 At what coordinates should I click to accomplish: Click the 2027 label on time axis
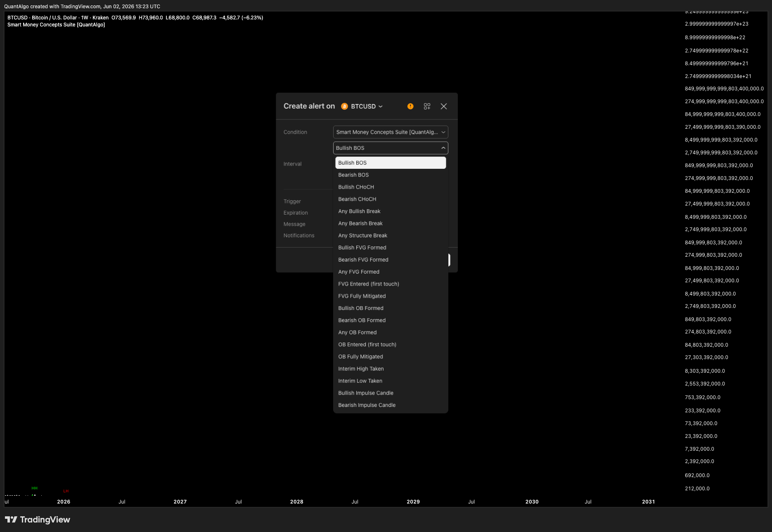(x=180, y=502)
